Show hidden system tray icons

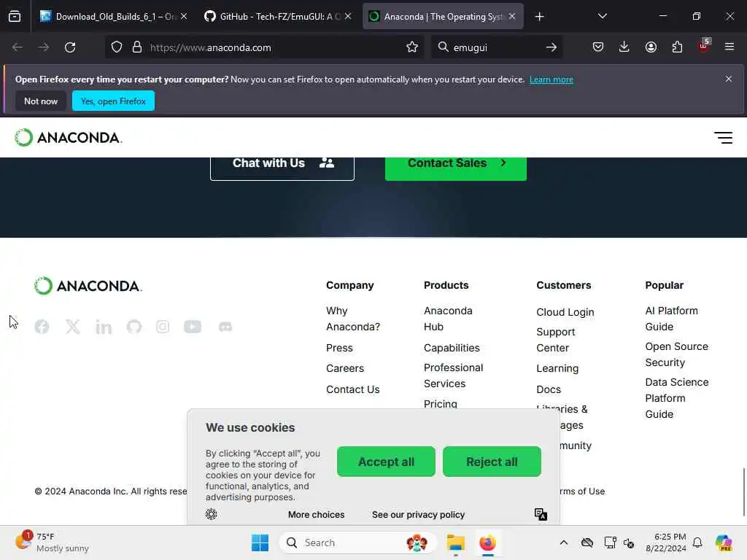click(x=564, y=542)
